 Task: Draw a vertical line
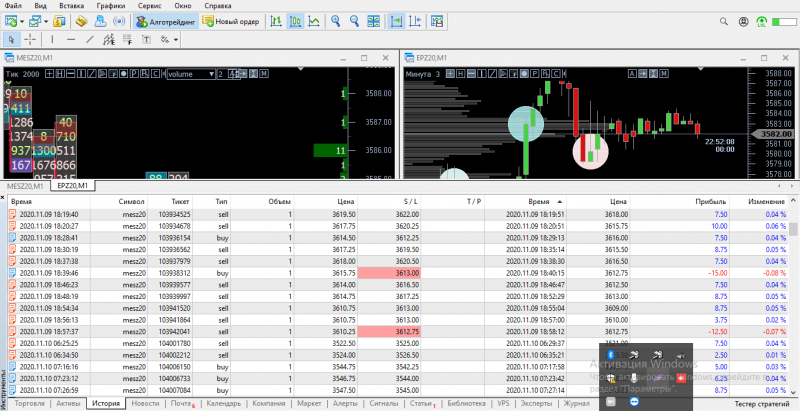[x=52, y=39]
